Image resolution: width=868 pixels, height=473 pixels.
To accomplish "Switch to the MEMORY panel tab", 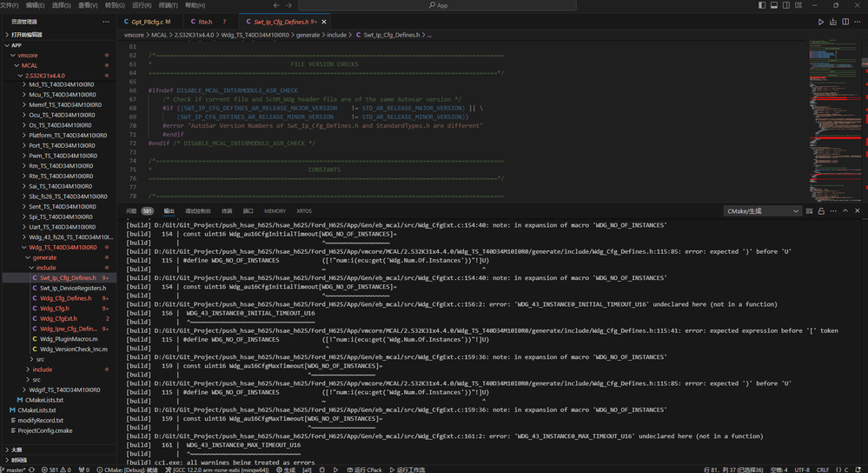I will (275, 211).
